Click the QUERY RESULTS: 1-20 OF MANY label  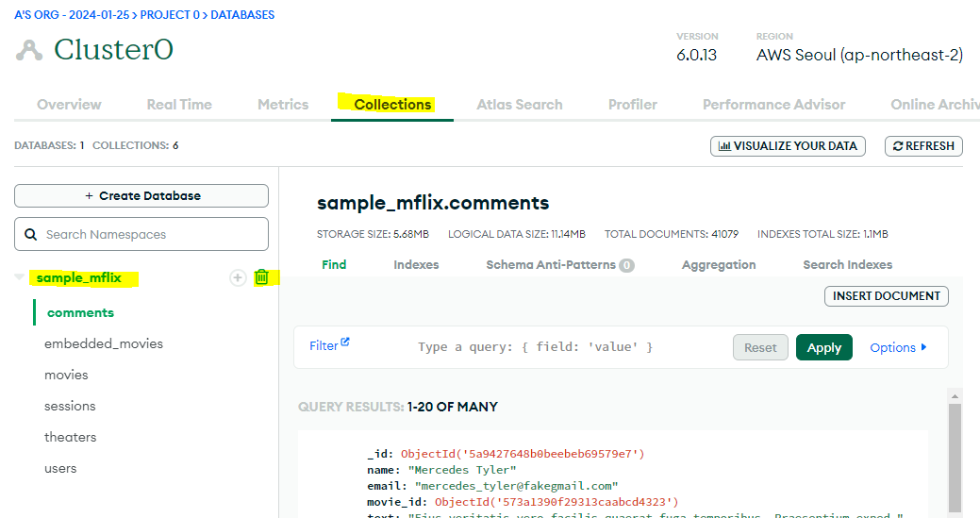tap(398, 407)
